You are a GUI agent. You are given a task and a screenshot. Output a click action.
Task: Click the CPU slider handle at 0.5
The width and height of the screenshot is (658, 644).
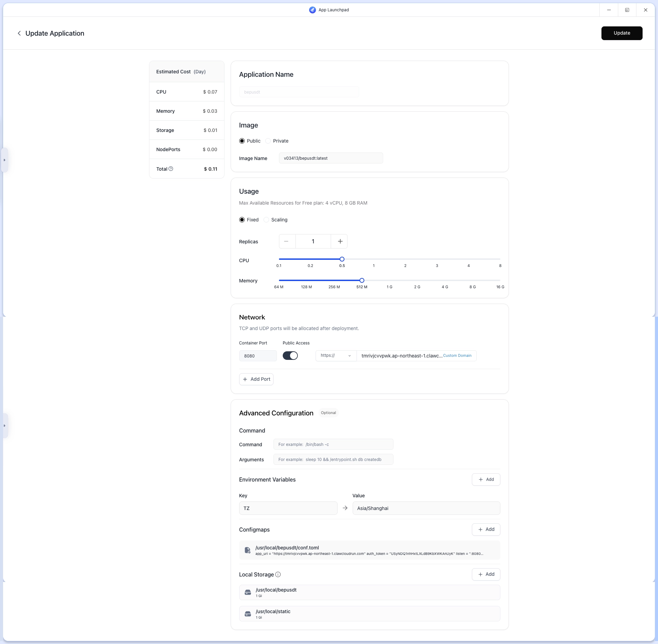point(342,259)
